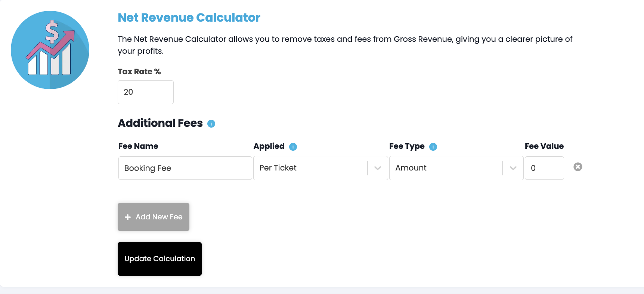Expand the Applied chevron arrow
The width and height of the screenshot is (644, 294).
click(x=378, y=168)
